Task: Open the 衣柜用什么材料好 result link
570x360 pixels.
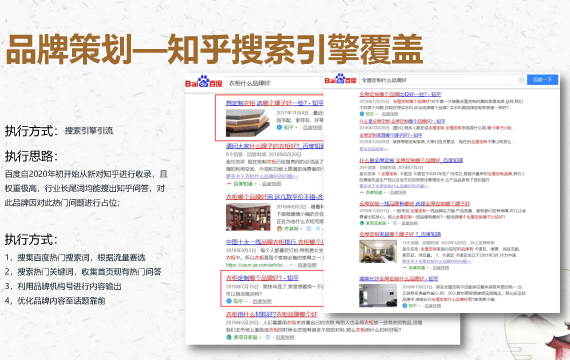Action: [x=271, y=314]
